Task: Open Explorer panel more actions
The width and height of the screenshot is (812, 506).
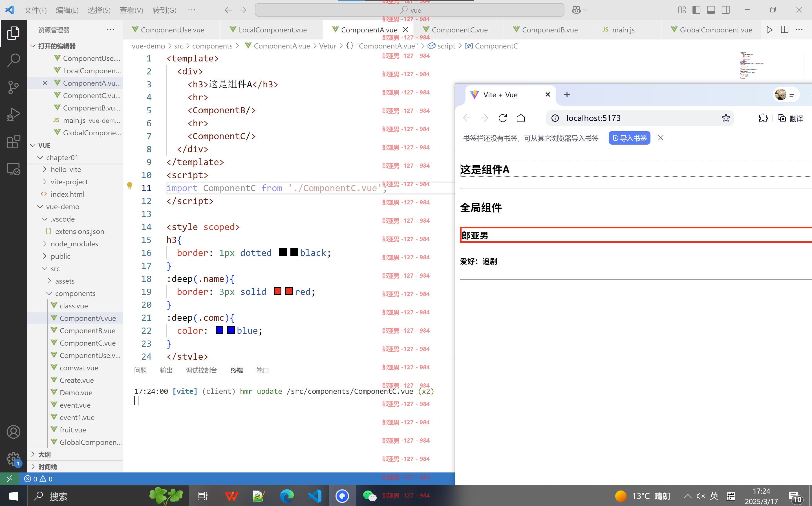Action: [x=111, y=30]
